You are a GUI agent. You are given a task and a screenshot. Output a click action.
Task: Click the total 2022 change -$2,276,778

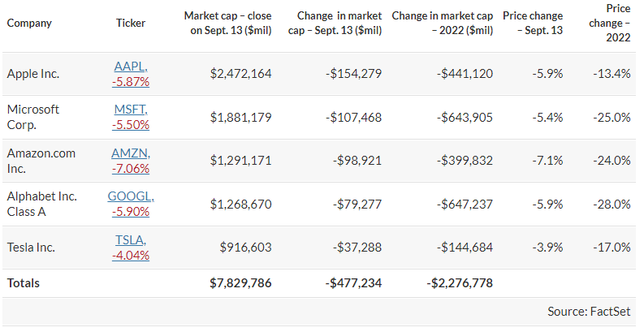459,283
